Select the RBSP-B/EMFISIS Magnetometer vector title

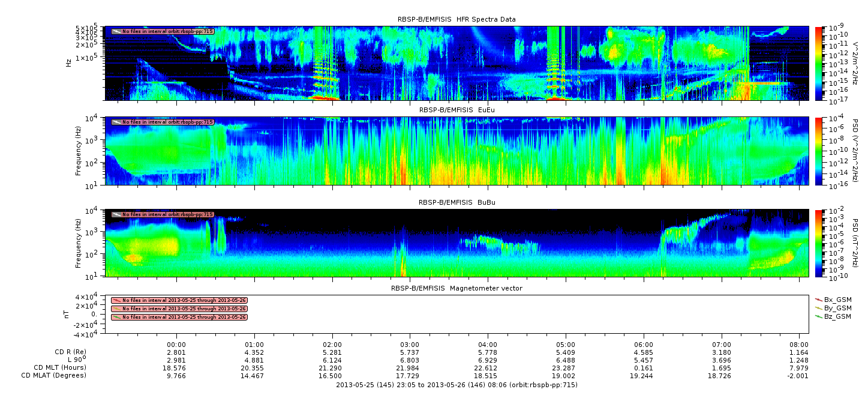tap(456, 288)
